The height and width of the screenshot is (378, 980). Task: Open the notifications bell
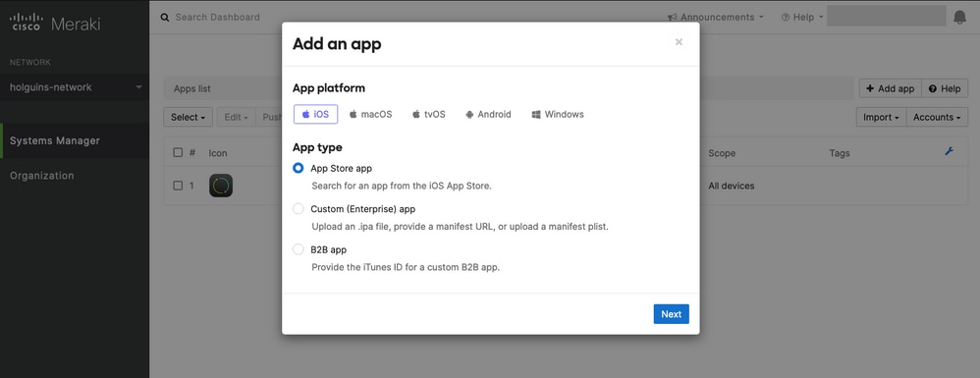click(959, 18)
